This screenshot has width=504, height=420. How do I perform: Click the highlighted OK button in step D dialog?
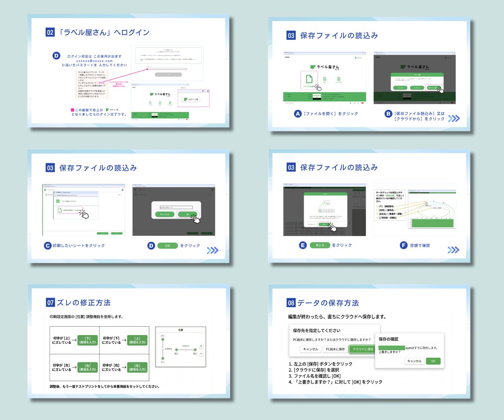tap(188, 215)
